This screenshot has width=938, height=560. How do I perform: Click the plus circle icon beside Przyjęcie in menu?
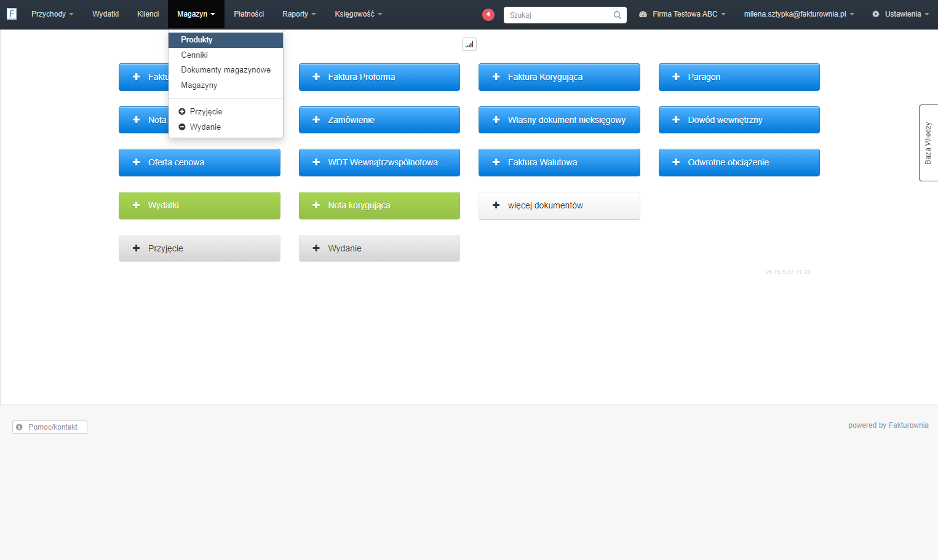click(x=182, y=112)
